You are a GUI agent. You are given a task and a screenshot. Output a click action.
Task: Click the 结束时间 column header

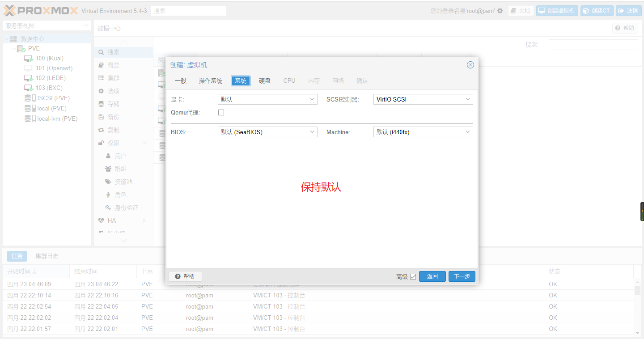coord(103,271)
